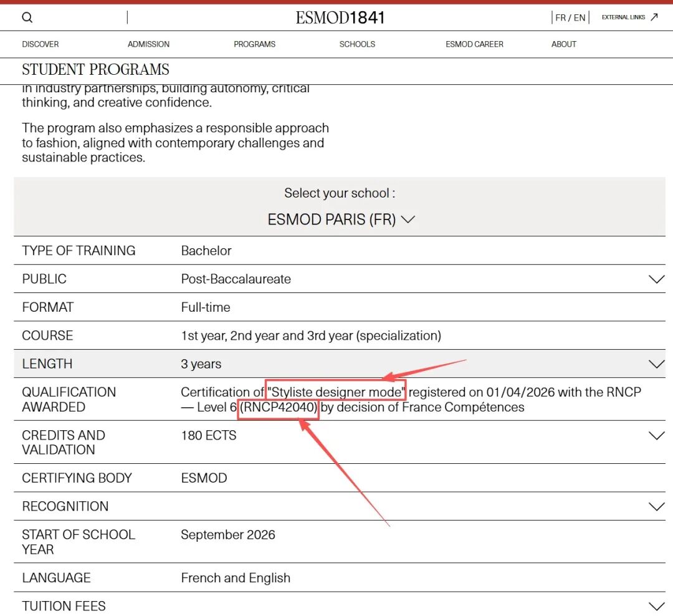Open the ADMISSION menu
Screen dimensions: 673x616
(x=148, y=44)
